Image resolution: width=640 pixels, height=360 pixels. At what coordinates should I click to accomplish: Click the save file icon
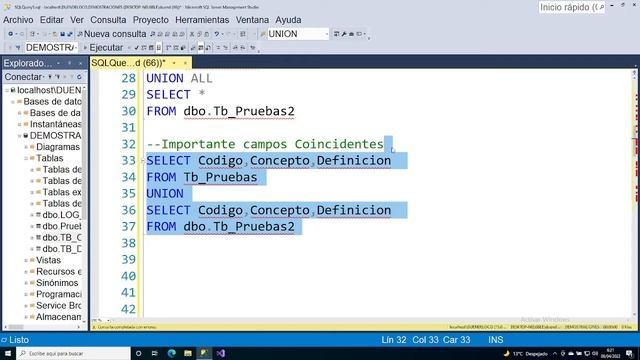click(x=62, y=34)
